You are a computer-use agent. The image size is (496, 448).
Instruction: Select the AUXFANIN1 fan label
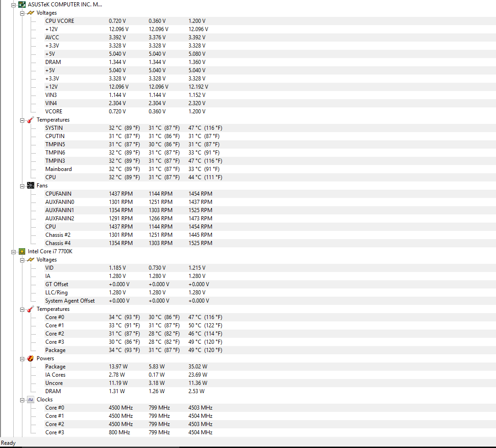[x=59, y=210]
